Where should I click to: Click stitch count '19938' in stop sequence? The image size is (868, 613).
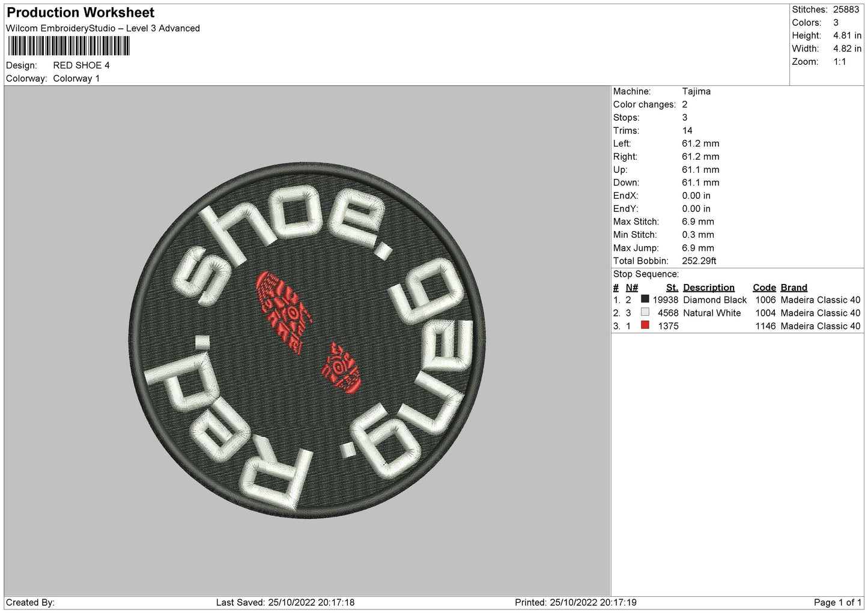(x=666, y=300)
